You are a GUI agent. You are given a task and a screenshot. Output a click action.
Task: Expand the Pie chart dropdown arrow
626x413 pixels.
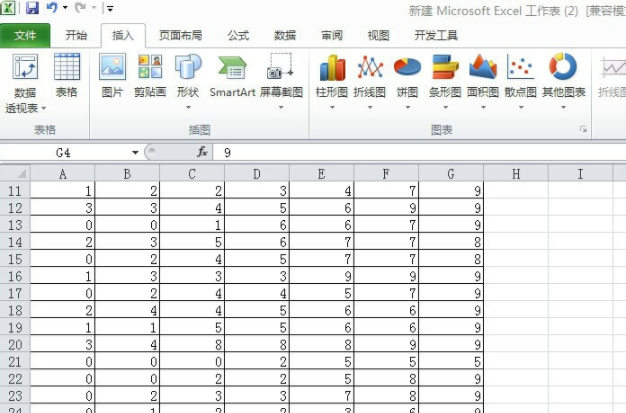point(407,107)
